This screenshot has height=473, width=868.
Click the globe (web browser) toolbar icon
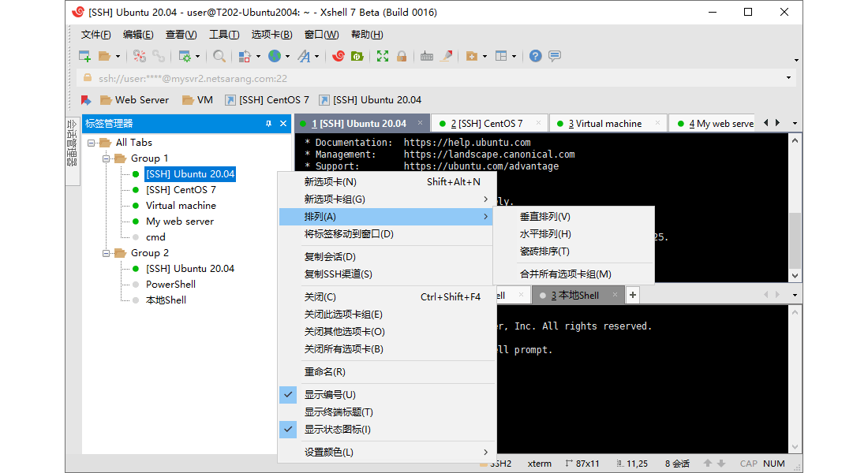click(x=275, y=56)
